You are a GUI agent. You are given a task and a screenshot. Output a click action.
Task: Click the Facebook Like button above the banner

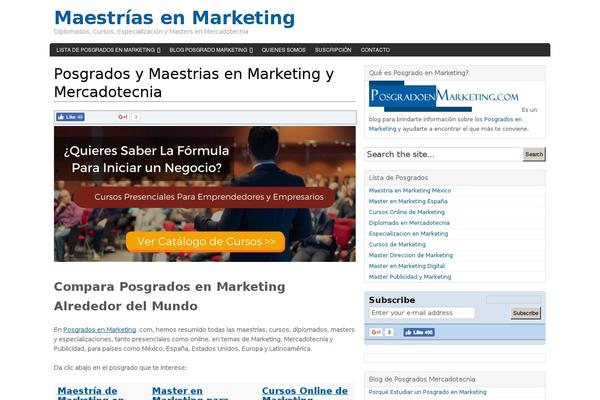pyautogui.click(x=70, y=117)
